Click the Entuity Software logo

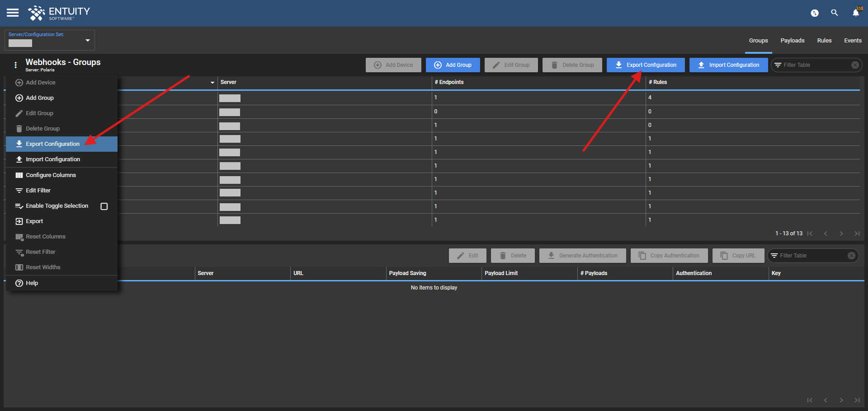pos(59,13)
